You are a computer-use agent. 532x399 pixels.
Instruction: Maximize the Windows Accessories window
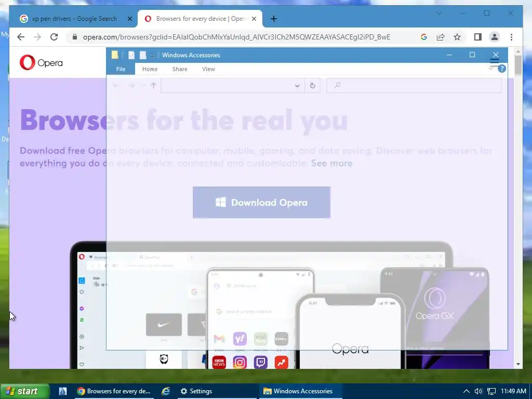472,55
